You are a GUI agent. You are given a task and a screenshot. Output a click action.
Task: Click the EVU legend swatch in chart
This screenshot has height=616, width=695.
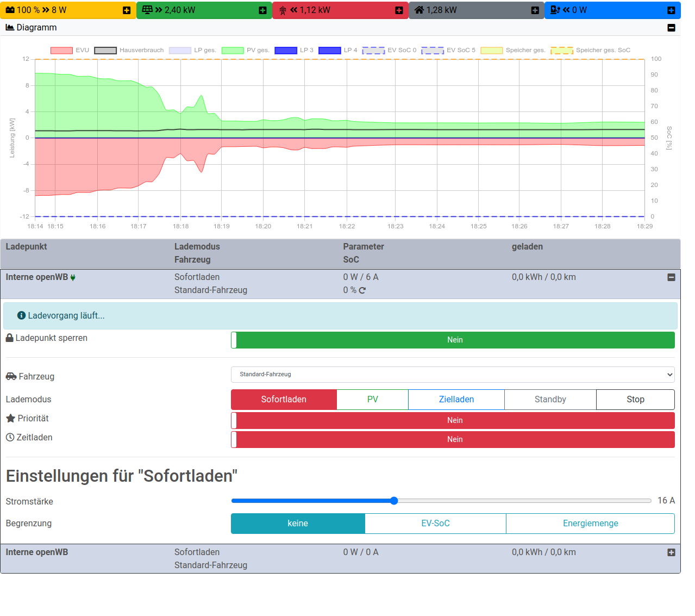pyautogui.click(x=61, y=51)
